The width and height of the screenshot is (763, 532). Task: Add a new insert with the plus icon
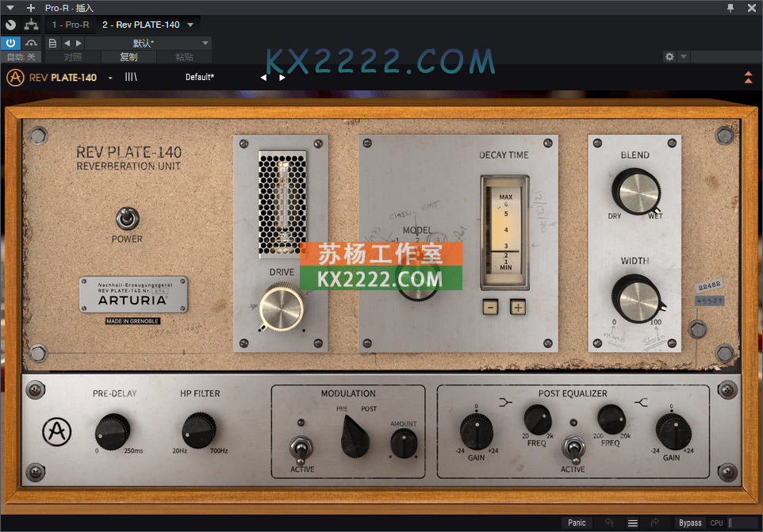(x=31, y=8)
